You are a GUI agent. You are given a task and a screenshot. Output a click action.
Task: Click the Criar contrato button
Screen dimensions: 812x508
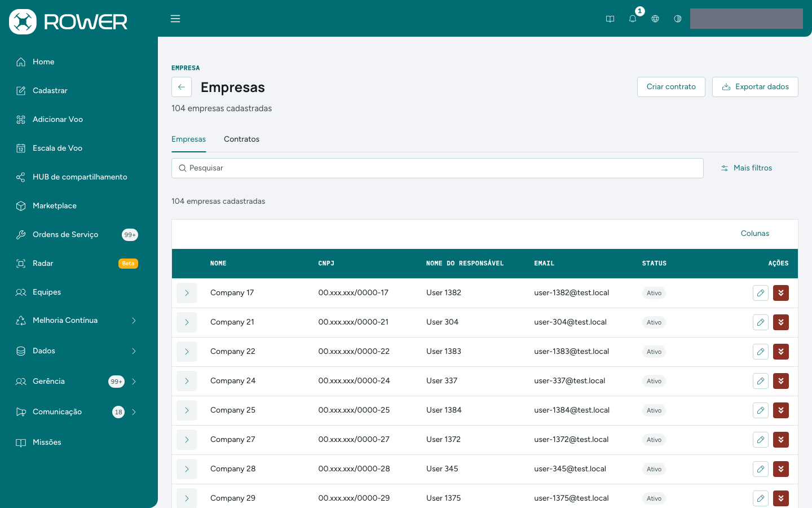pyautogui.click(x=671, y=87)
